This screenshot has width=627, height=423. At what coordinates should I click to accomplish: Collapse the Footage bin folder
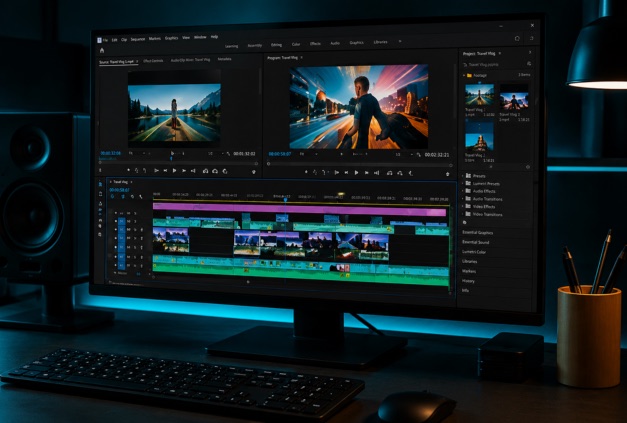[464, 75]
